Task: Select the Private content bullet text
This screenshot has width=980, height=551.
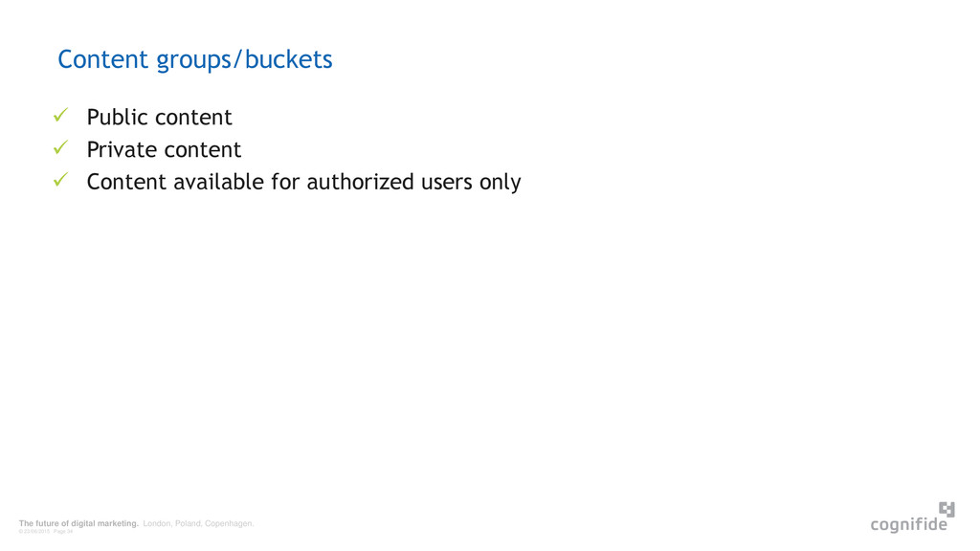Action: click(x=164, y=149)
